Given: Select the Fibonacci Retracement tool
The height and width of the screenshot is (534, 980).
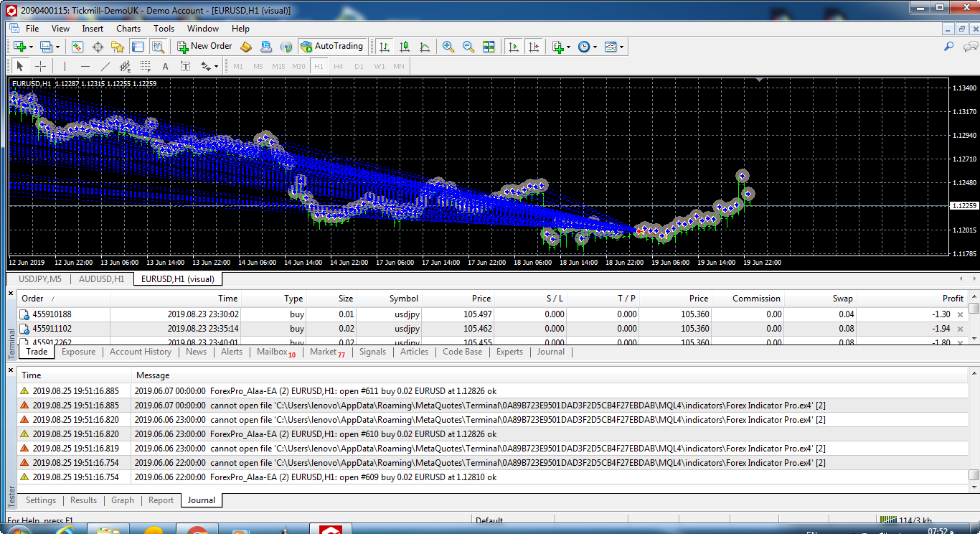Looking at the screenshot, I should [145, 66].
